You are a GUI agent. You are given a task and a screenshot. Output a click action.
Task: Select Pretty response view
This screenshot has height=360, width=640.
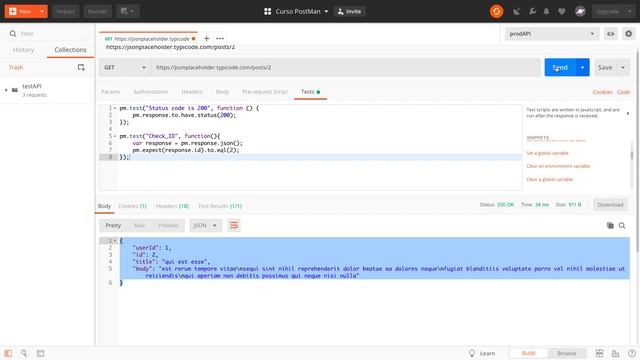tap(113, 225)
